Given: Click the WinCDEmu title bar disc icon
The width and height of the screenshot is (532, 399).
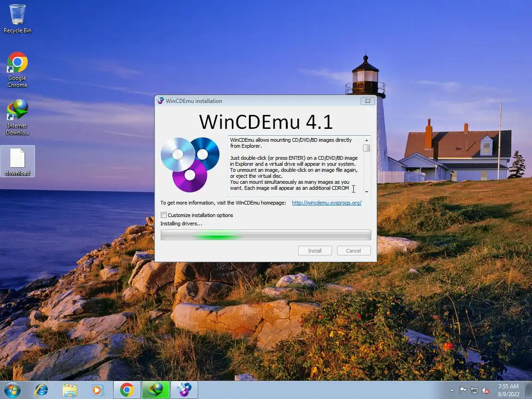Looking at the screenshot, I should click(161, 101).
